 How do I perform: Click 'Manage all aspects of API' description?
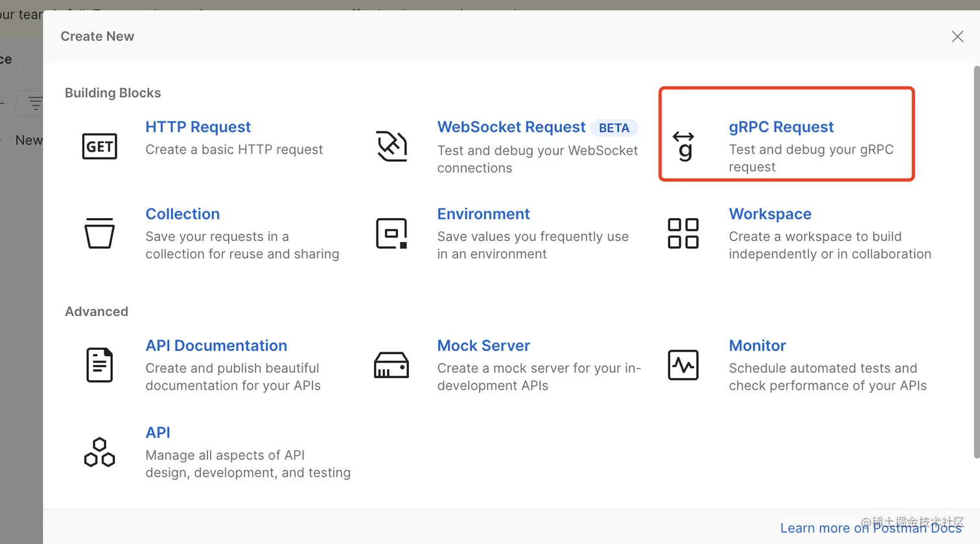click(248, 464)
